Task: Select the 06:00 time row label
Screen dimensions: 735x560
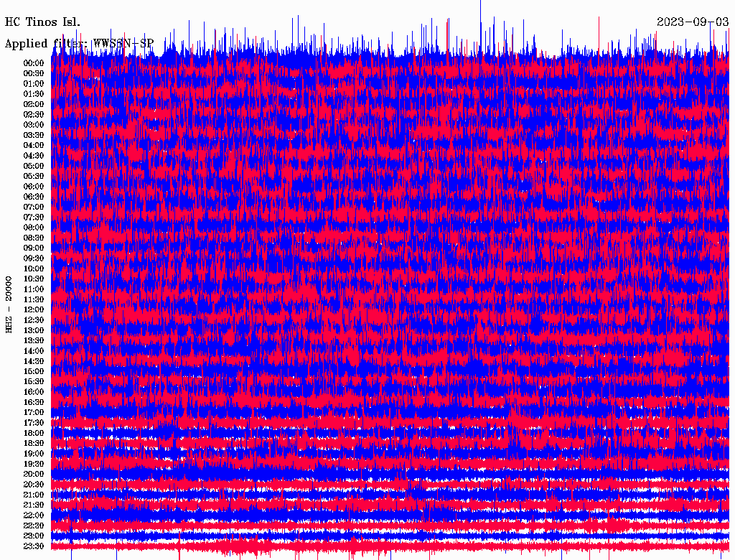Action: 34,187
